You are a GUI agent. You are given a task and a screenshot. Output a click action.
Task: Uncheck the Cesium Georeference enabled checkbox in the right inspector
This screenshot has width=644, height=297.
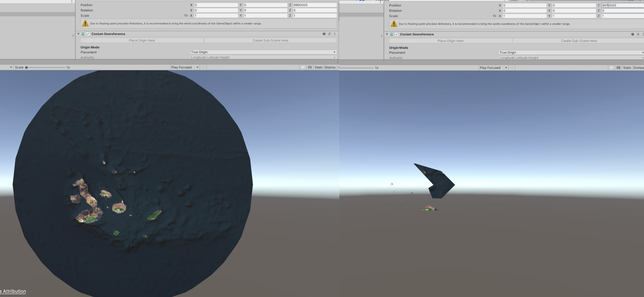point(397,34)
